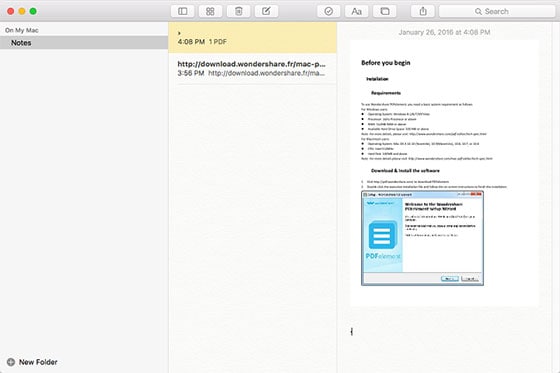This screenshot has width=560, height=373.
Task: Open the share menu icon
Action: click(x=423, y=11)
